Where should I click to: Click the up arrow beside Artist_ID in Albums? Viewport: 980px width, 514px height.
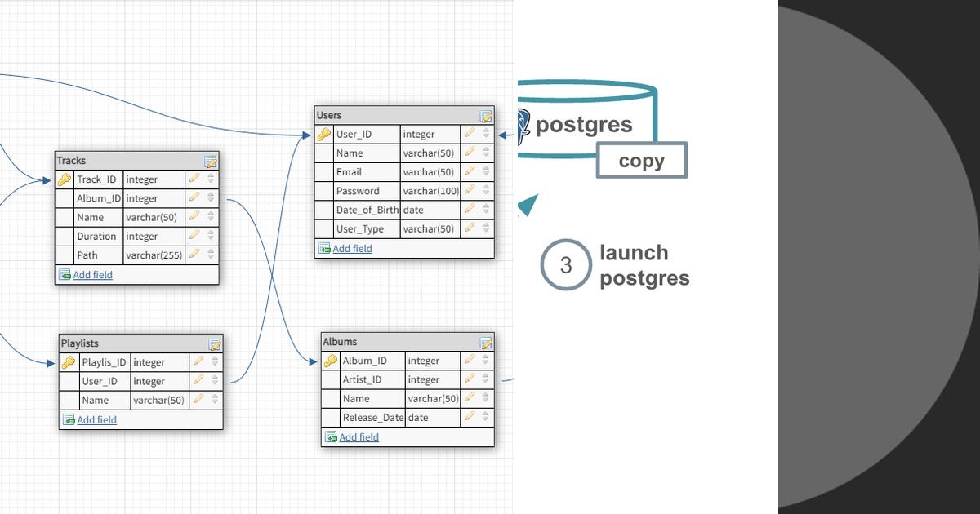pyautogui.click(x=483, y=377)
